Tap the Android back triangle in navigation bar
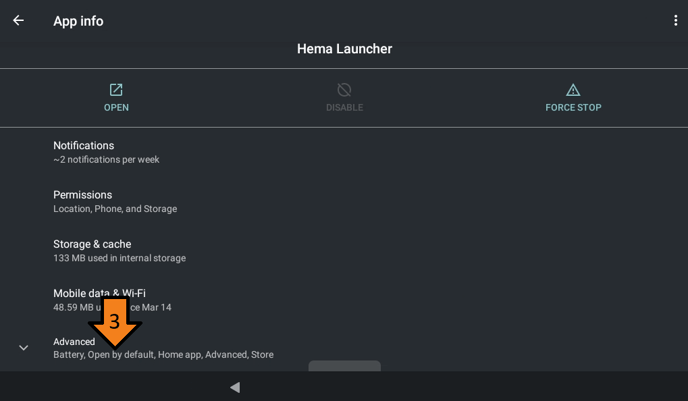This screenshot has width=688, height=401. 235,387
